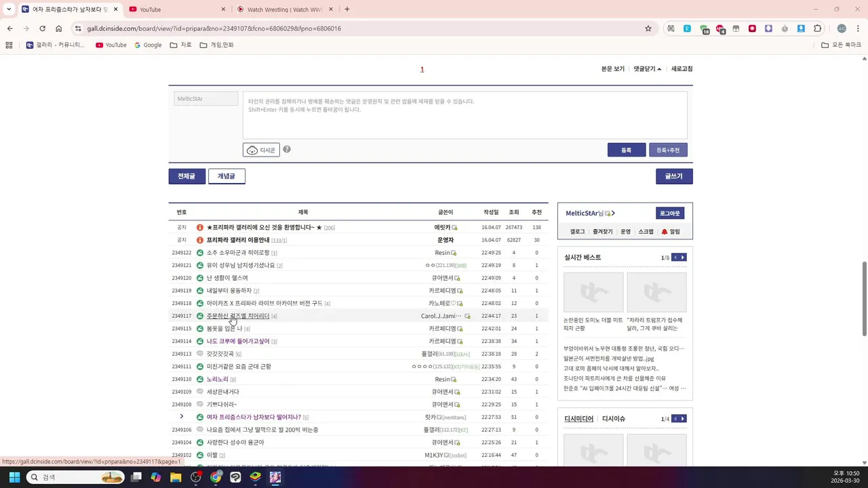Collapse comments with 댓글닫기 toggle

[x=647, y=69]
